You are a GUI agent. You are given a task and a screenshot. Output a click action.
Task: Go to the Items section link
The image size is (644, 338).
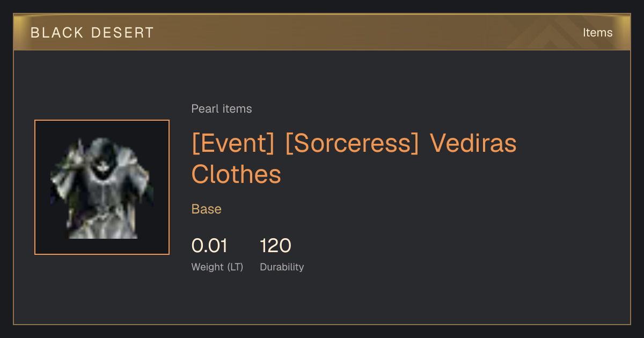[x=597, y=33]
